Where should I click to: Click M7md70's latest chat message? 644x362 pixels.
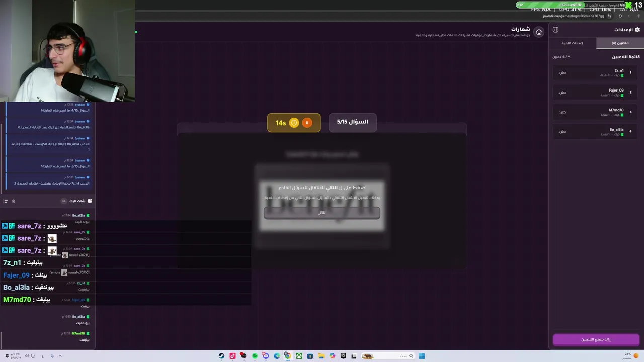point(85,340)
